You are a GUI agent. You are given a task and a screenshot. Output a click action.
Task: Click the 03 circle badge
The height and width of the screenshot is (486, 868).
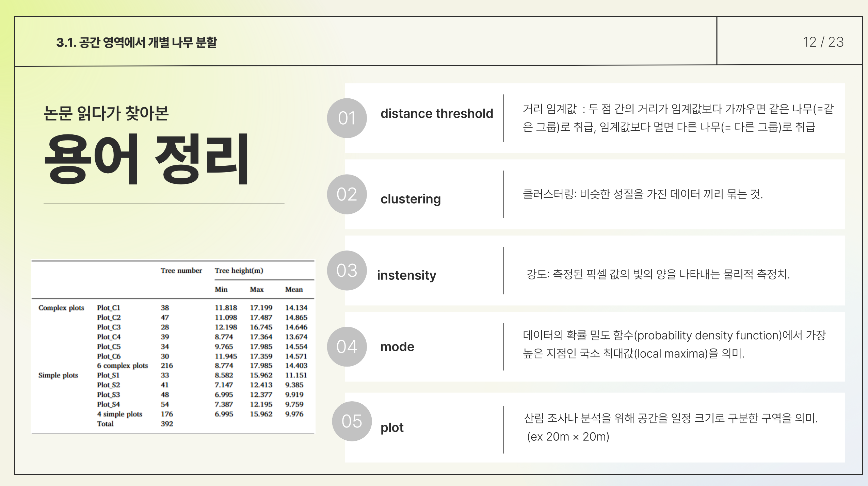[x=347, y=271]
